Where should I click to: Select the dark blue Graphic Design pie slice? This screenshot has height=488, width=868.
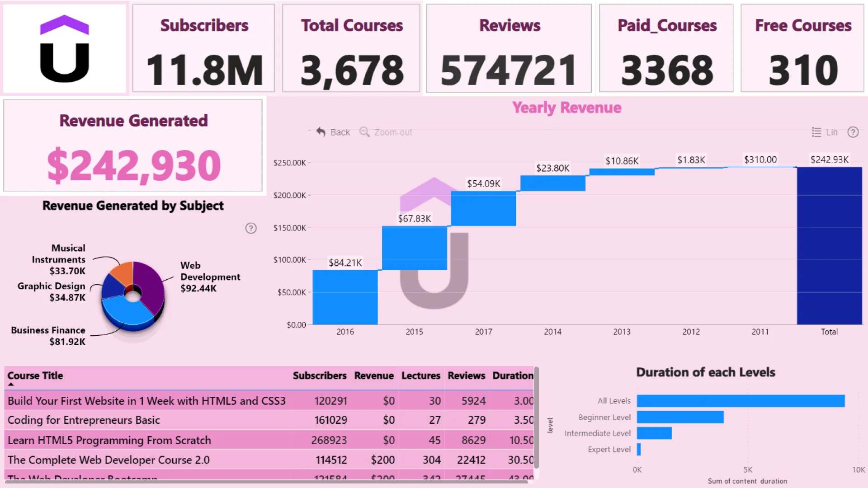click(112, 287)
